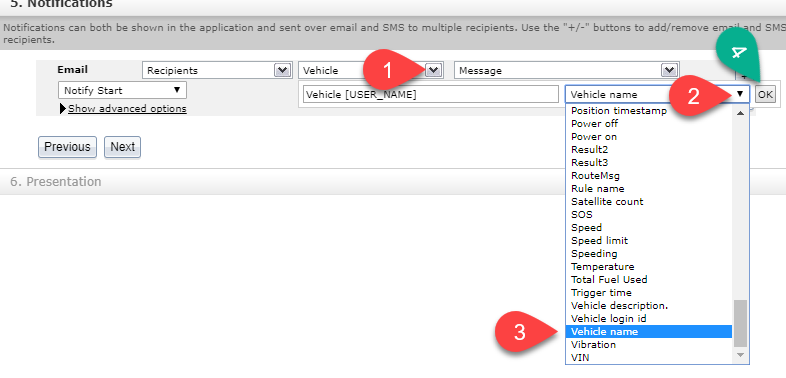Click the dropdown list scrollbar thumb
This screenshot has height=378, width=786.
click(x=740, y=323)
